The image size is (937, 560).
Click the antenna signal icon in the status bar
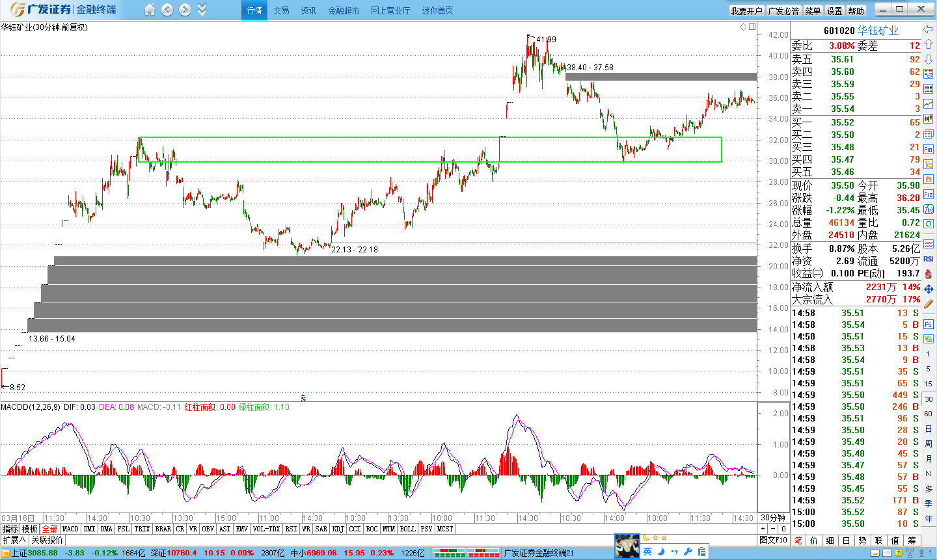tap(910, 553)
